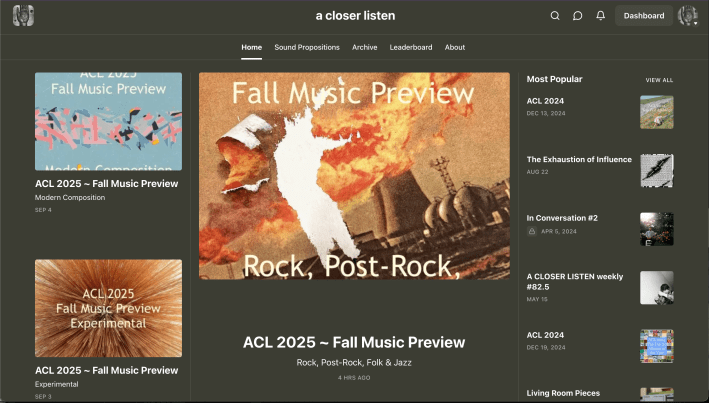Click the a closer listen site title
This screenshot has height=403, width=709.
(354, 16)
